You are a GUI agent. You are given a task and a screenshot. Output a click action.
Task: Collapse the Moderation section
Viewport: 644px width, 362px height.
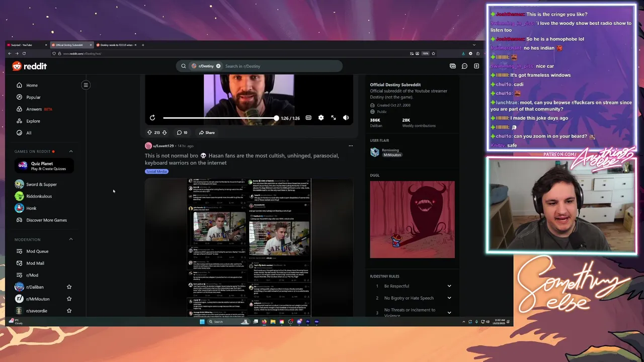point(71,239)
